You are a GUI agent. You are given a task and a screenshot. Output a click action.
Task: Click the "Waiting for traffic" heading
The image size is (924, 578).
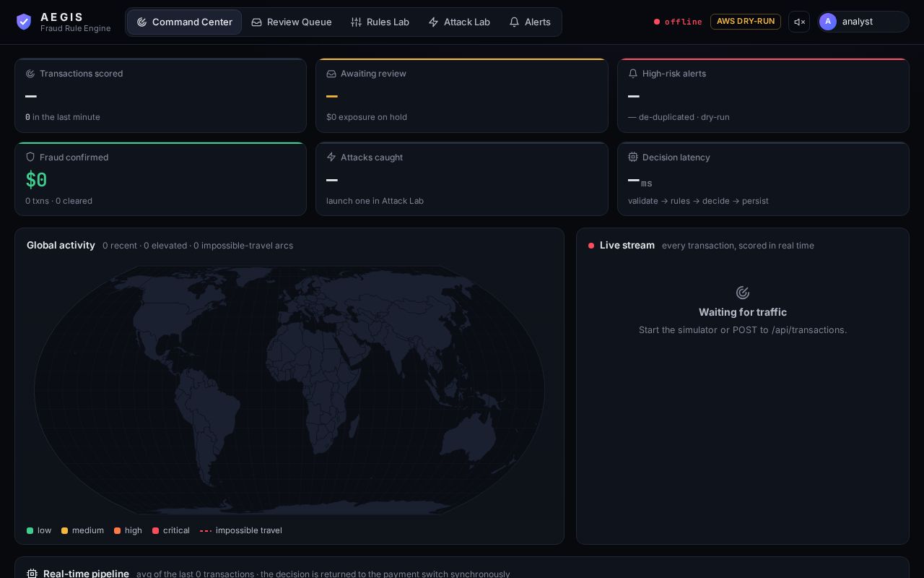tap(743, 312)
